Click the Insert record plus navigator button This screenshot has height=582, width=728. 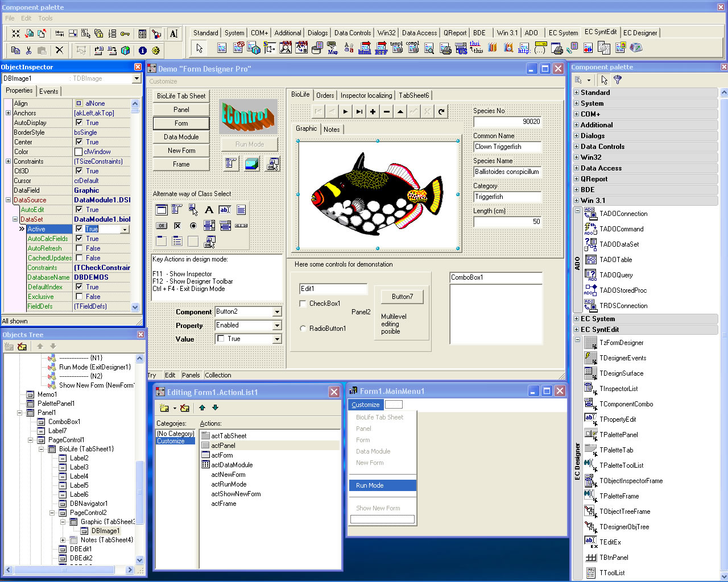point(373,111)
